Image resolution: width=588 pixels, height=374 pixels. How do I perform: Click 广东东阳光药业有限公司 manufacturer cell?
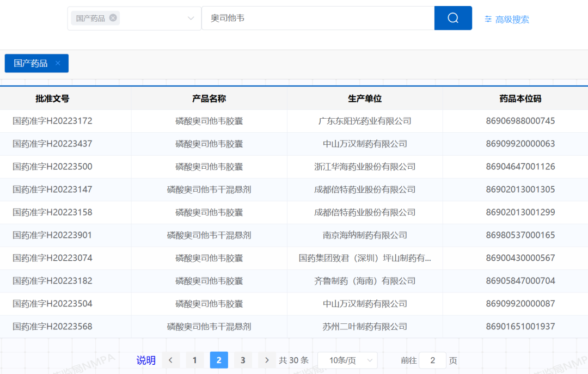(365, 121)
